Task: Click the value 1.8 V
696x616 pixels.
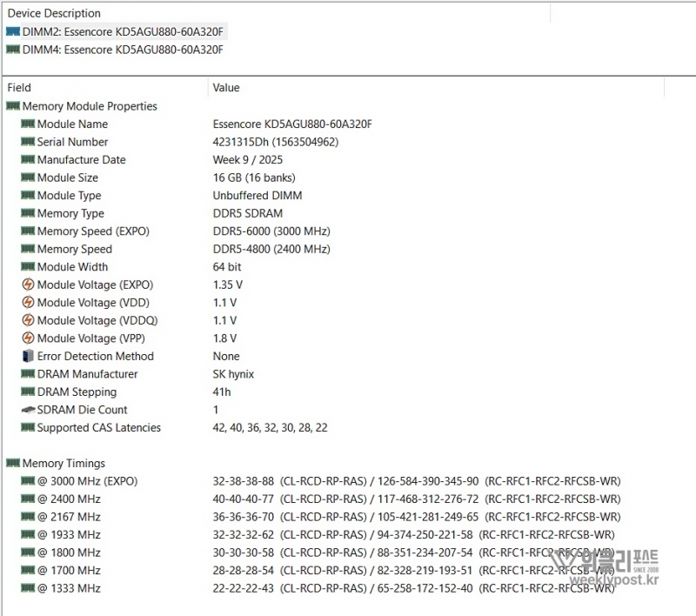Action: (224, 338)
